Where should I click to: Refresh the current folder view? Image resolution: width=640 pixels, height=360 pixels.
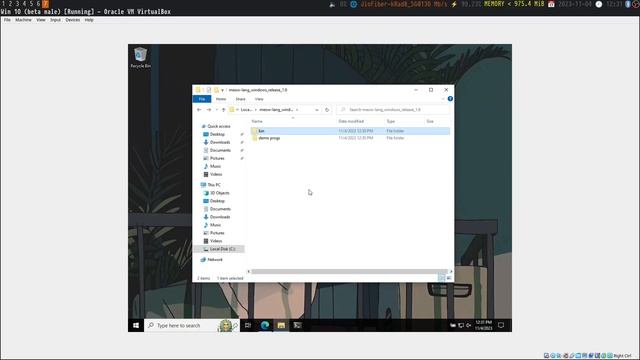tap(327, 110)
